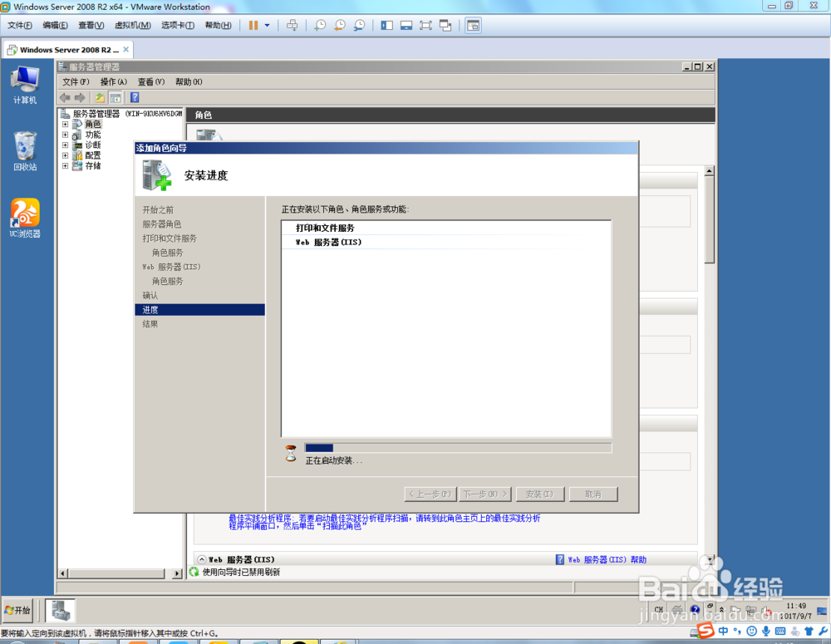Screen dimensions: 831x644
Task: Click the scroll up arrow in roles pane
Action: (709, 170)
